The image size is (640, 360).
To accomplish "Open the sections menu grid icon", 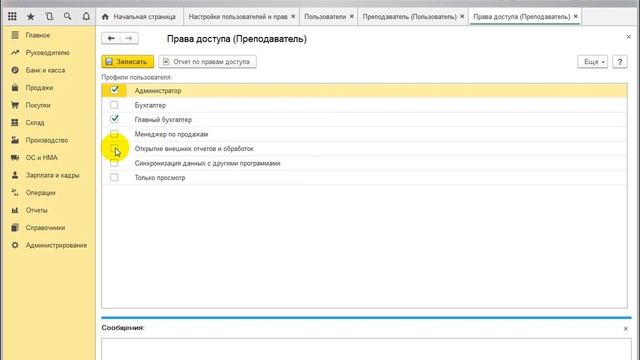I will (x=12, y=16).
